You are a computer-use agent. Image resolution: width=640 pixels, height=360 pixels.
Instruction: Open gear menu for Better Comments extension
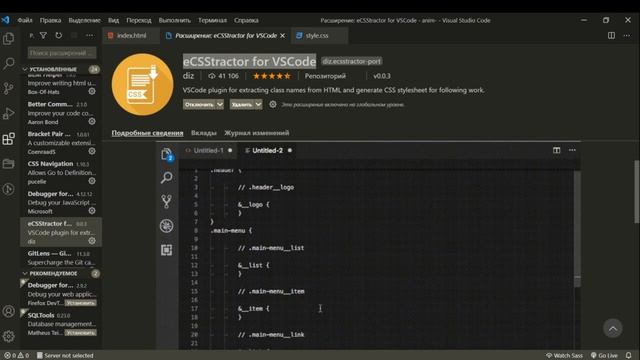[x=92, y=121]
